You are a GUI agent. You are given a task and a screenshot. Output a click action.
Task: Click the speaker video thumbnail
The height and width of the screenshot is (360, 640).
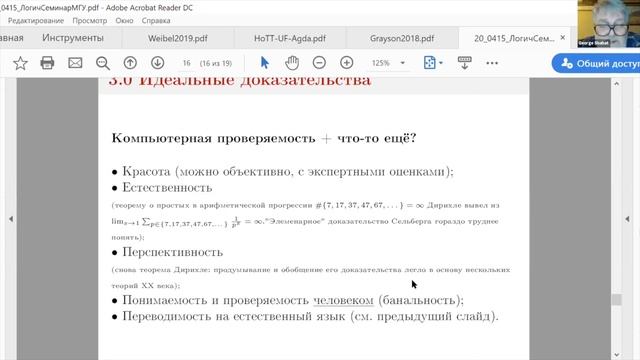point(609,24)
